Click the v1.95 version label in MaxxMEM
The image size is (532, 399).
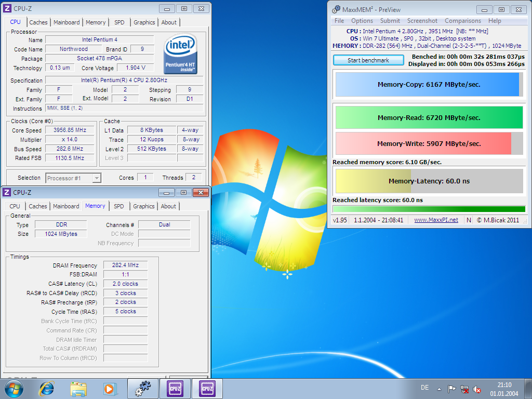pos(340,220)
